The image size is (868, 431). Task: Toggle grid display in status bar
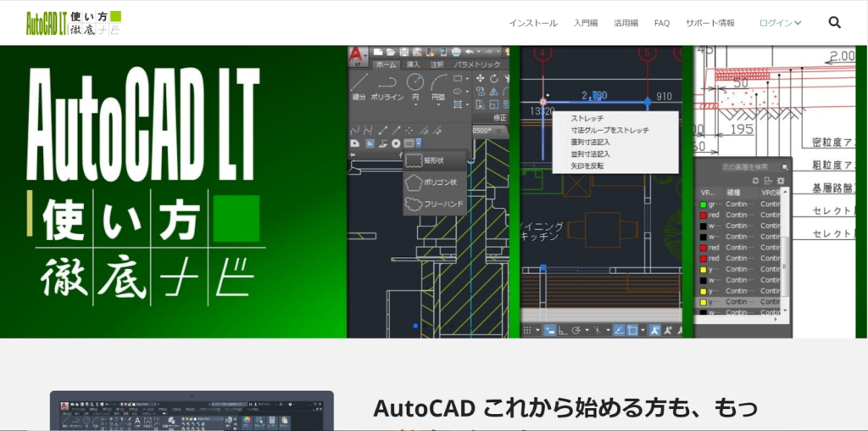coord(527,330)
